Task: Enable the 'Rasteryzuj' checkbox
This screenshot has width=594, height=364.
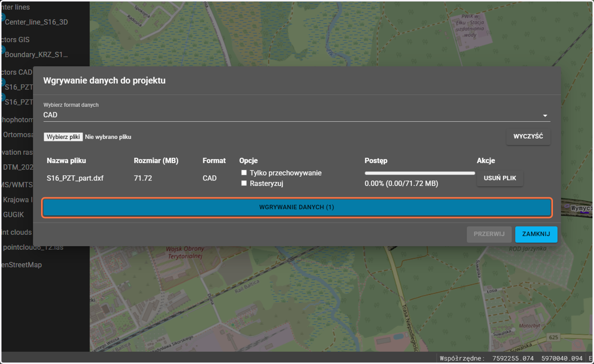Action: tap(244, 183)
